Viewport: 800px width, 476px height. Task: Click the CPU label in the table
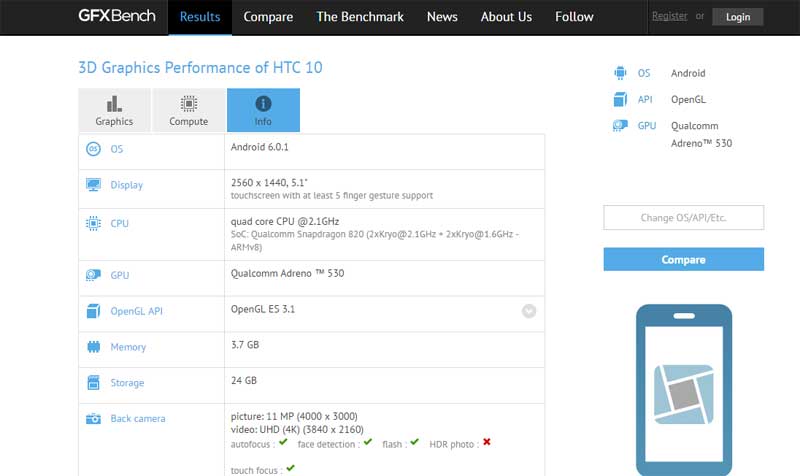point(119,223)
